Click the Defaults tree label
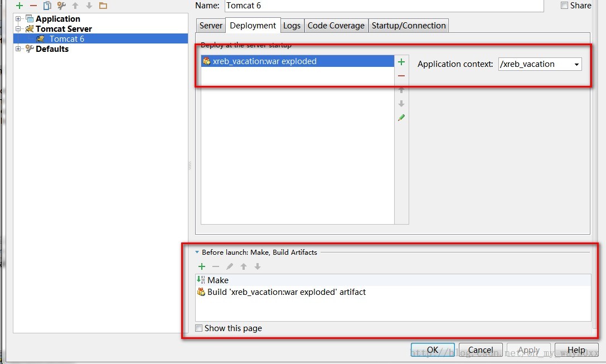This screenshot has width=606, height=364. point(52,48)
